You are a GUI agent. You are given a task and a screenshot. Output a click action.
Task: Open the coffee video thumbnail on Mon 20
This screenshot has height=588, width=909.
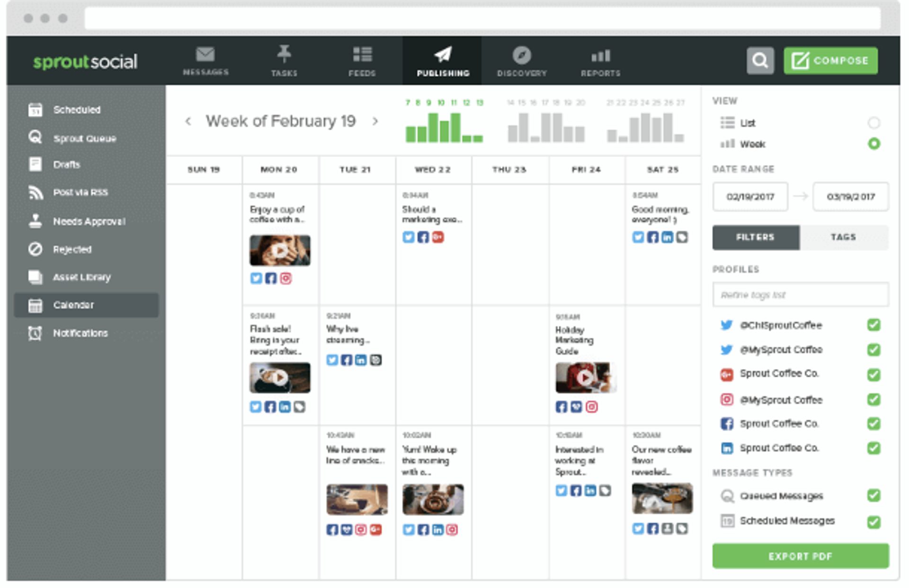[279, 250]
